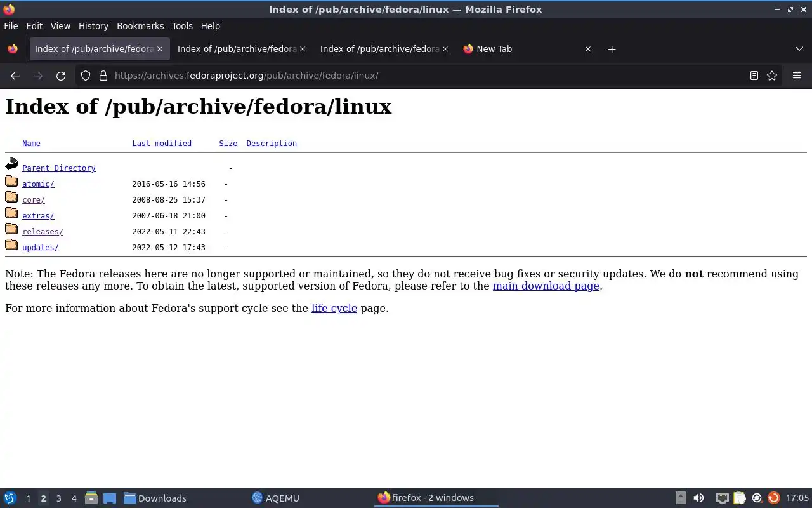
Task: Open the atomic/ directory
Action: (x=38, y=184)
